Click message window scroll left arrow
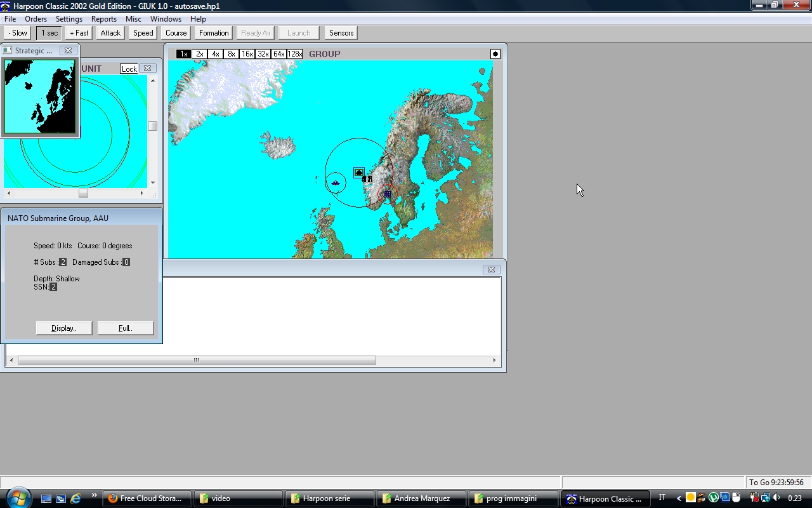This screenshot has height=508, width=812. pyautogui.click(x=11, y=360)
